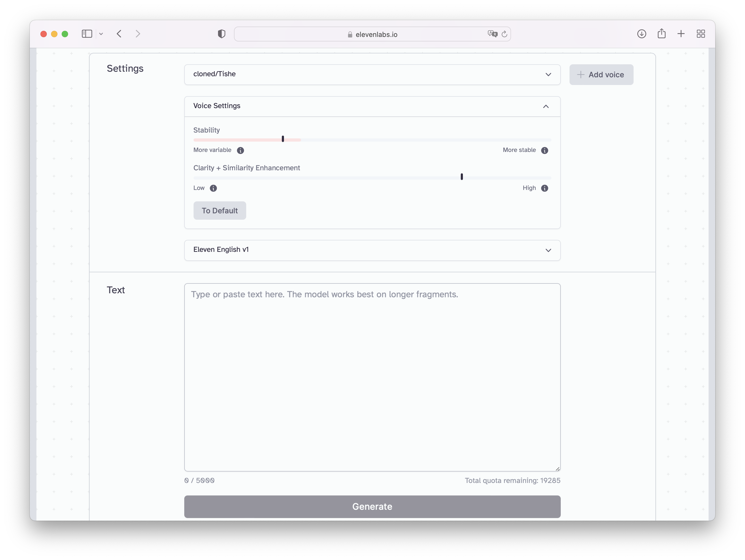The image size is (745, 560).
Task: Open the Share icon in toolbar
Action: tap(662, 33)
